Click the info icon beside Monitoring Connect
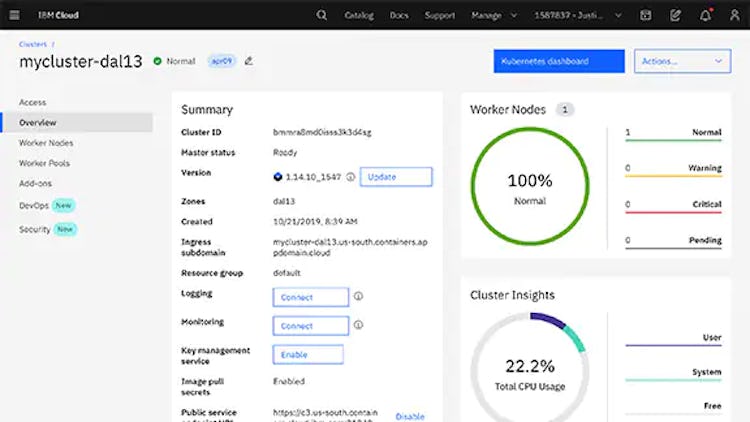The height and width of the screenshot is (422, 750). tap(358, 325)
